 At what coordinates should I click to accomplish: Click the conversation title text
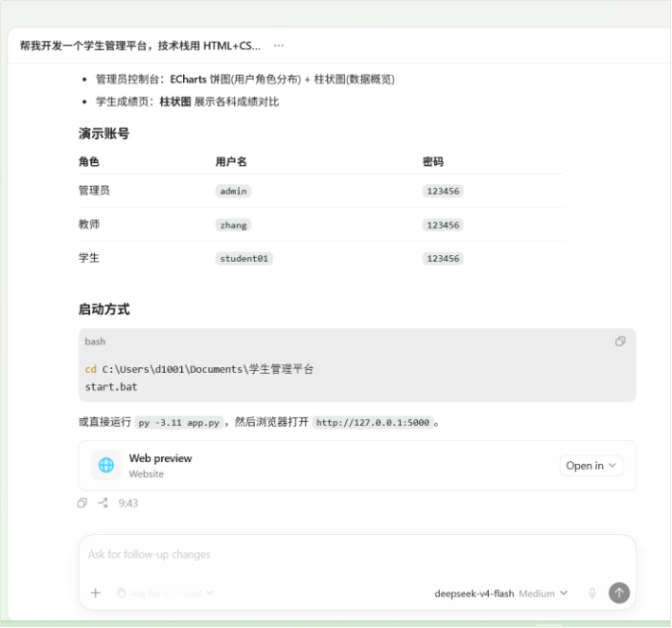pyautogui.click(x=140, y=45)
